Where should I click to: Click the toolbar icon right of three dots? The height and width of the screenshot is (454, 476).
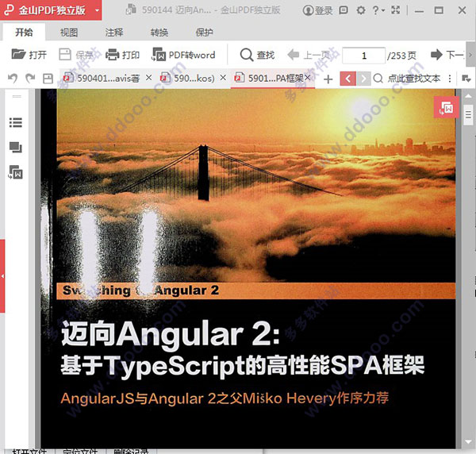(466, 79)
